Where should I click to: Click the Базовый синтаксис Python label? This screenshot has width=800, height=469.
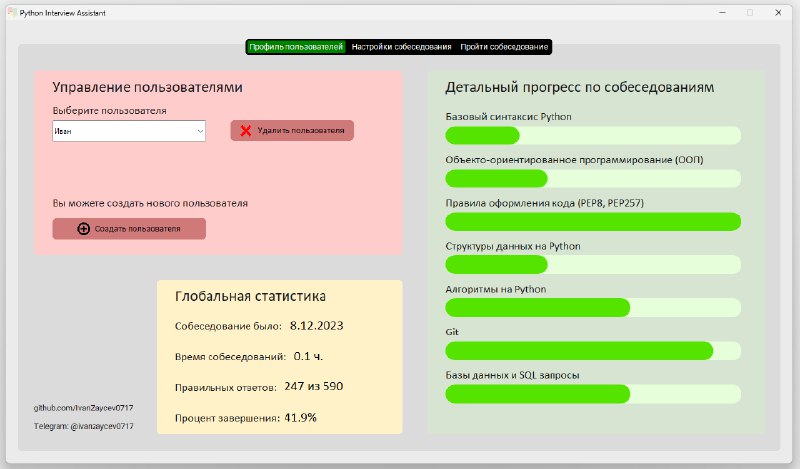coord(508,116)
